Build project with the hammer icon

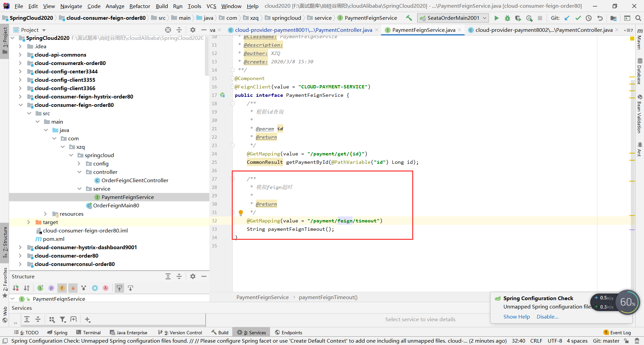[x=409, y=18]
